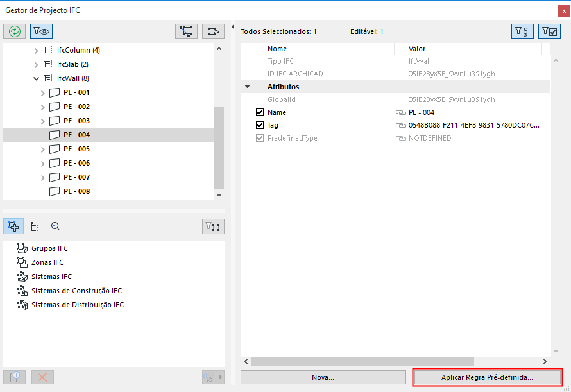Screen dimensions: 571x392
Task: Click the link icon next to PE - 004 value
Action: [400, 112]
